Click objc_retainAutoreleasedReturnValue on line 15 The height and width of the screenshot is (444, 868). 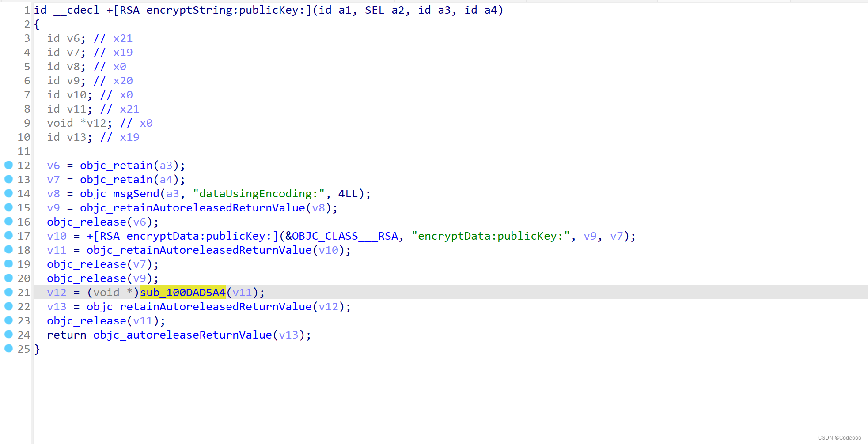(193, 208)
